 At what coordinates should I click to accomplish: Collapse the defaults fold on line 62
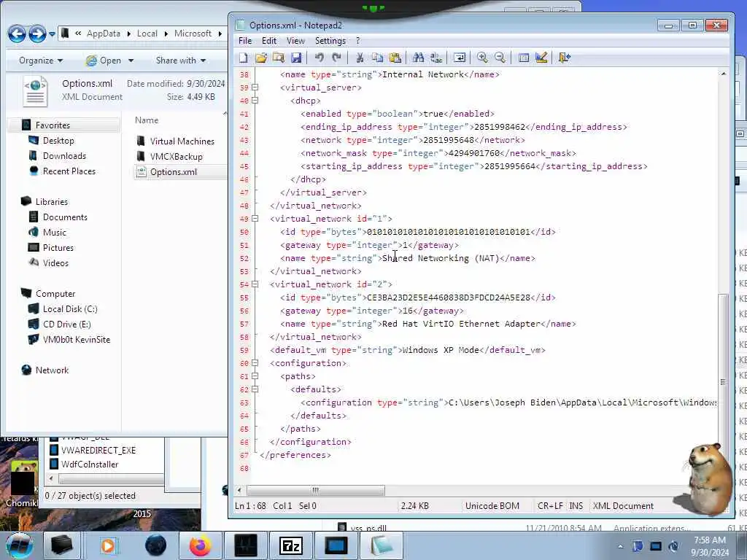click(x=255, y=389)
